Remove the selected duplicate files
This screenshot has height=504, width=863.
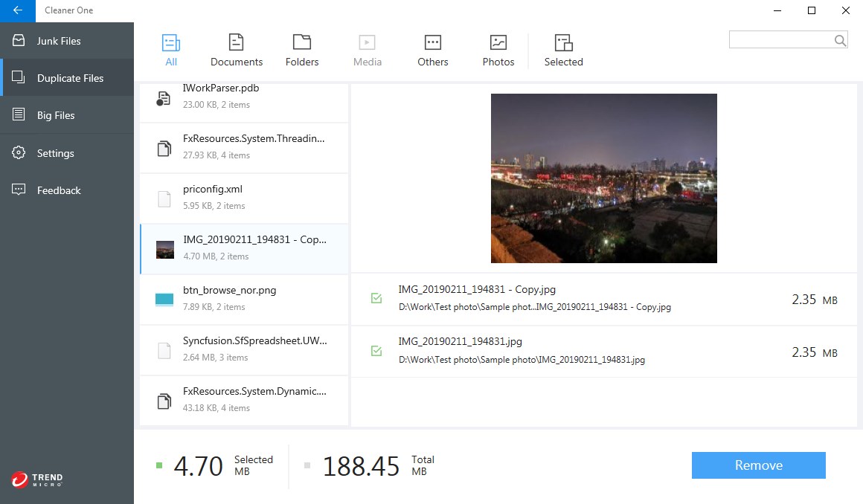(x=758, y=465)
